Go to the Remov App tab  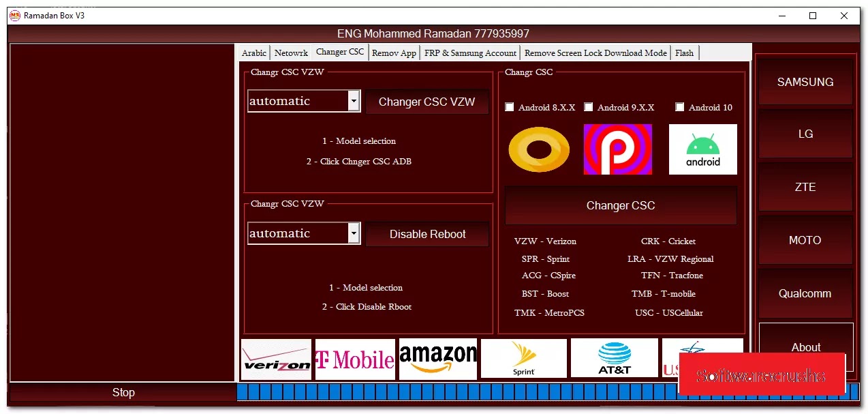[394, 53]
